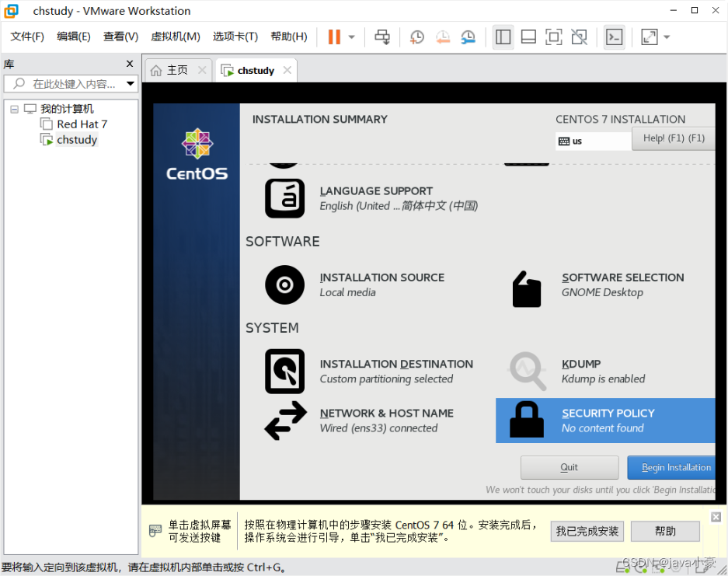728x576 pixels.
Task: Click the Kdump magnifier icon
Action: 527,370
